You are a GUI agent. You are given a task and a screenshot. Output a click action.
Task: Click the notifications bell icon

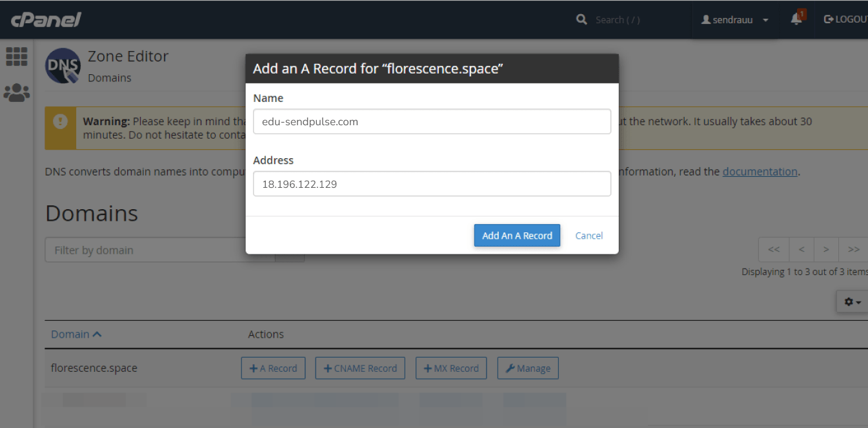click(796, 19)
